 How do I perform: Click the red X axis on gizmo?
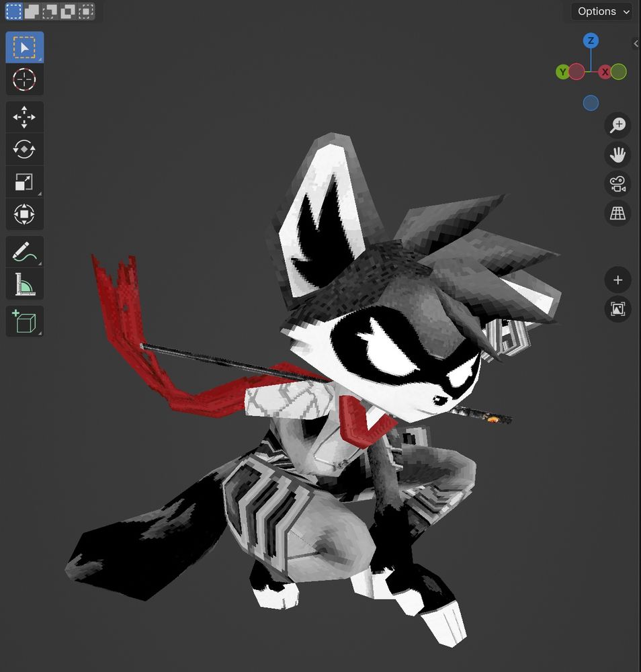click(x=605, y=72)
